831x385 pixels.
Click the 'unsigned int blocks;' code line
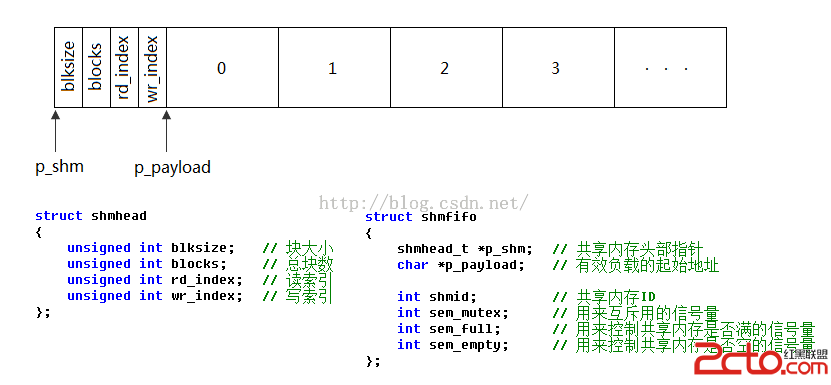pos(147,264)
